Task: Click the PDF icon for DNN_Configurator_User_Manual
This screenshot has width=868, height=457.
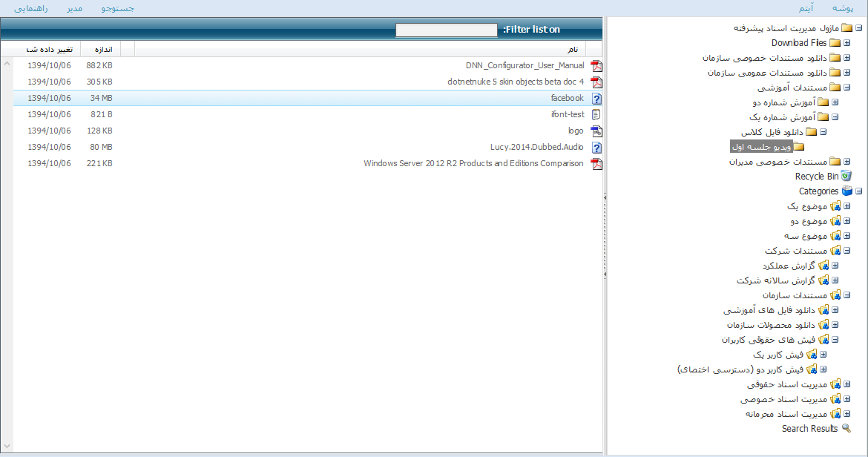Action: (x=596, y=66)
